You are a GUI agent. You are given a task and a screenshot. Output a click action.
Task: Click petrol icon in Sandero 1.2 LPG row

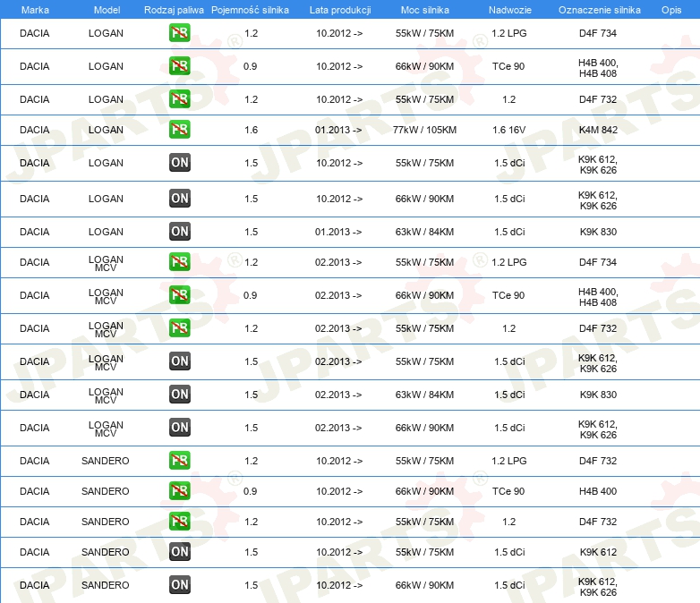coord(179,460)
